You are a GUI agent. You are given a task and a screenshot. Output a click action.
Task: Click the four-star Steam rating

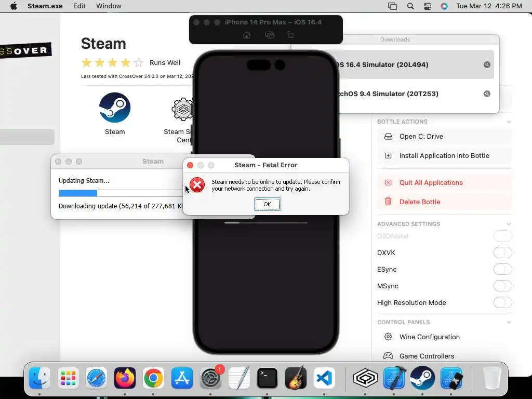(x=112, y=62)
